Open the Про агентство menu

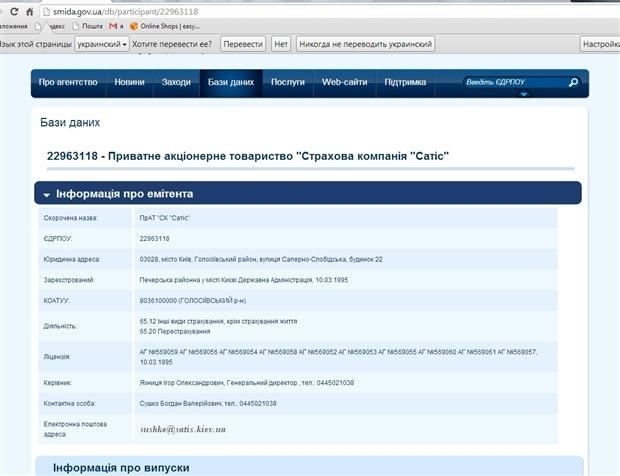(69, 82)
